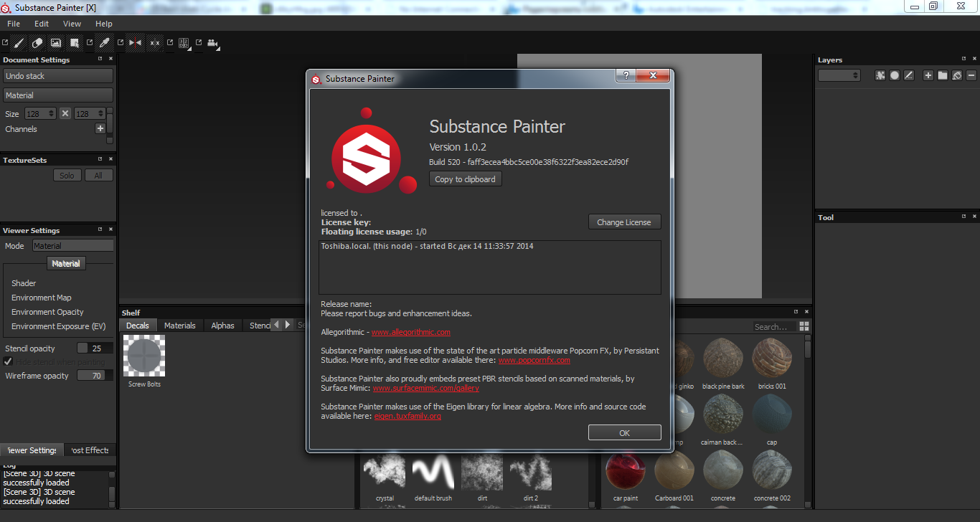The image size is (980, 522).
Task: Open the www.allegorithmic.com link
Action: click(x=410, y=332)
